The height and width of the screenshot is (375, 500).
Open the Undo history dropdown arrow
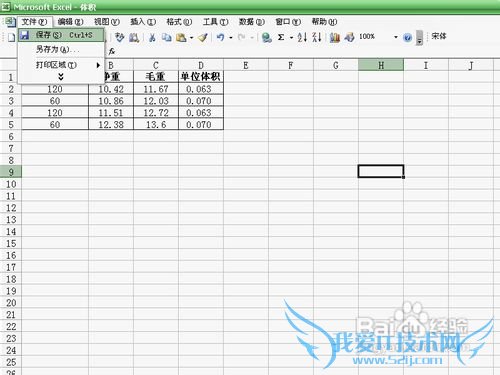coord(231,37)
